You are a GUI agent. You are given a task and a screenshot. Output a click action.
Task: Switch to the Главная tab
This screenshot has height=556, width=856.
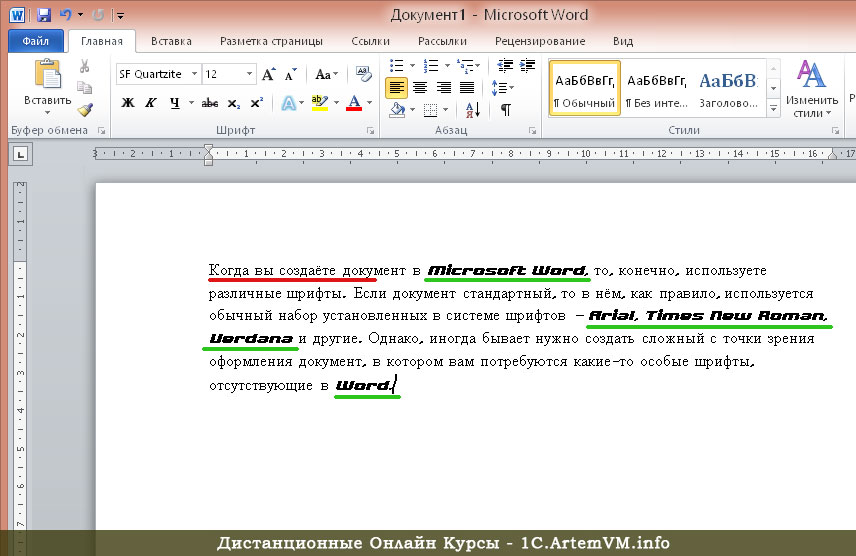coord(102,41)
